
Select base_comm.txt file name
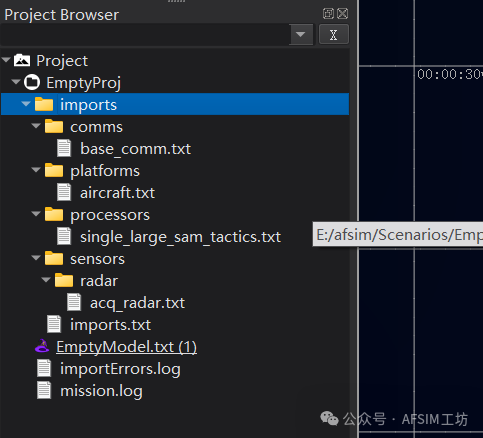(135, 149)
